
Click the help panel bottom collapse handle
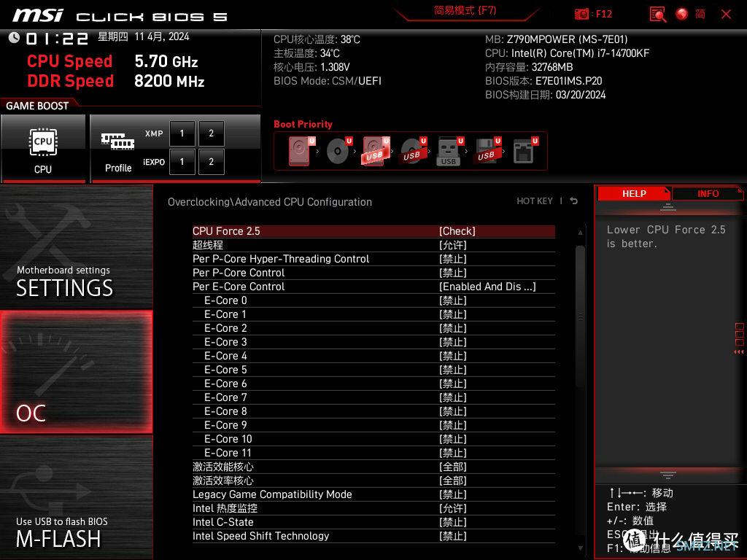tap(668, 475)
